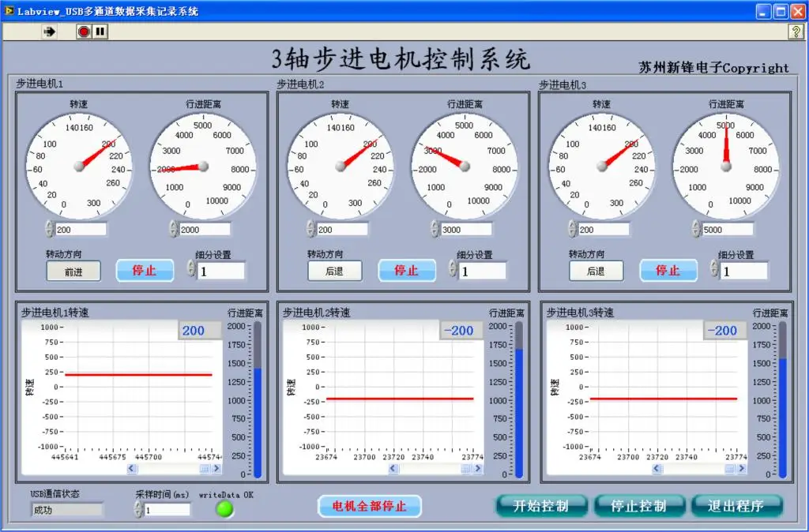Screen dimensions: 809x532
Task: Click the LabVIEW run arrow icon
Action: click(x=50, y=32)
